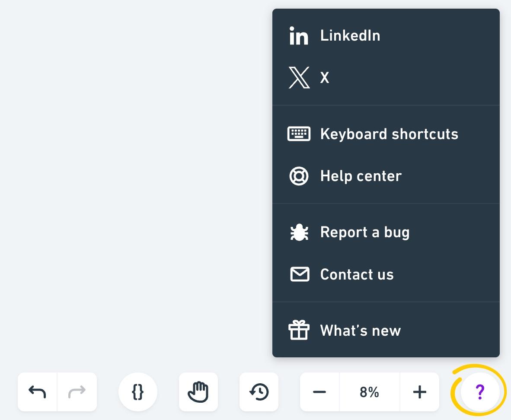Open the curly braces code button

pyautogui.click(x=137, y=392)
